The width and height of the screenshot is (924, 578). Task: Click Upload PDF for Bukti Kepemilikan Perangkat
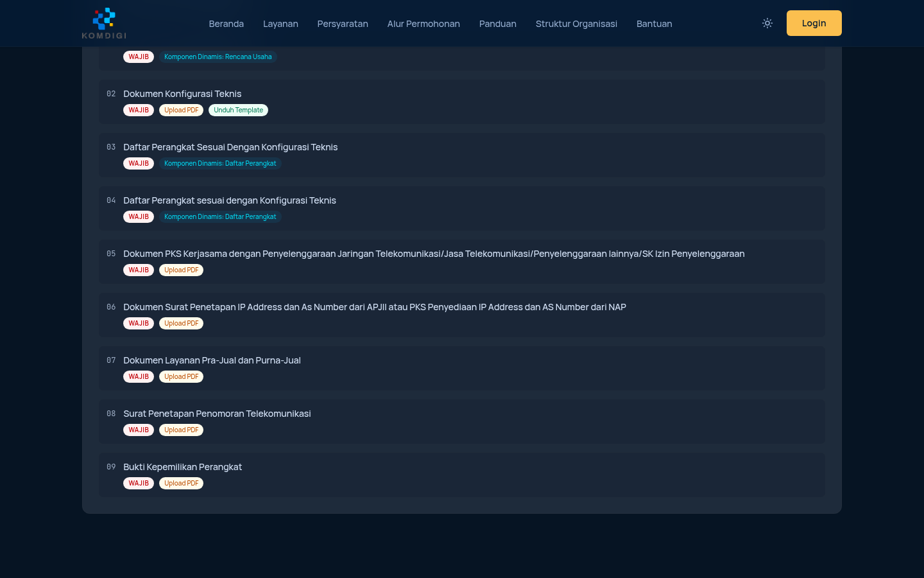[x=182, y=484]
